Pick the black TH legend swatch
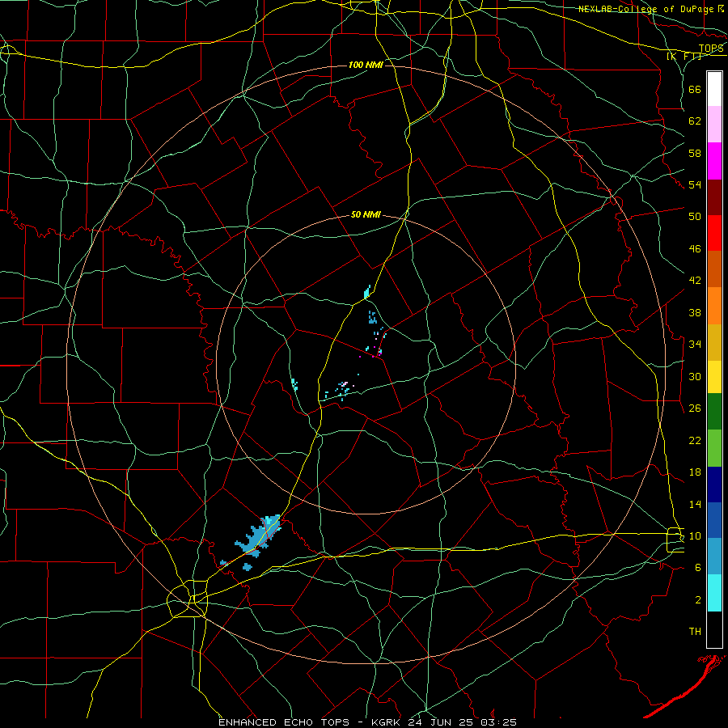Viewport: 728px width, 728px height. point(714,629)
